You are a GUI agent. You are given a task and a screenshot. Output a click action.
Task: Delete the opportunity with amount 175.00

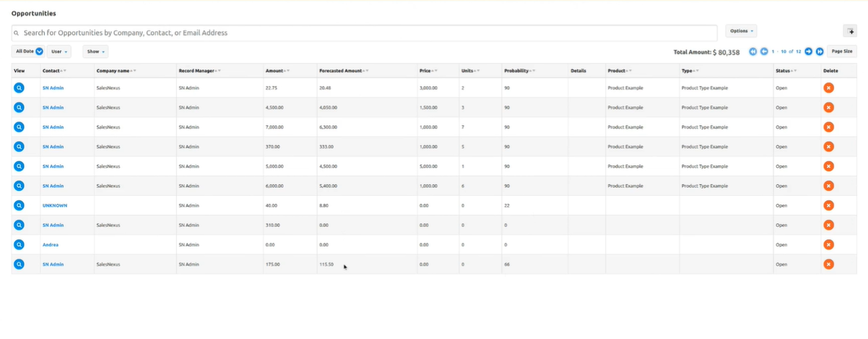click(x=828, y=264)
